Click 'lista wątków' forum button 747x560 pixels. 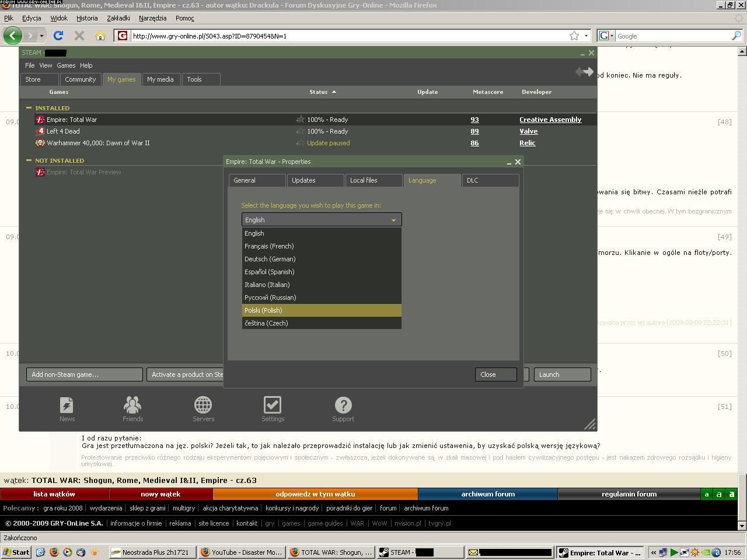(x=54, y=494)
